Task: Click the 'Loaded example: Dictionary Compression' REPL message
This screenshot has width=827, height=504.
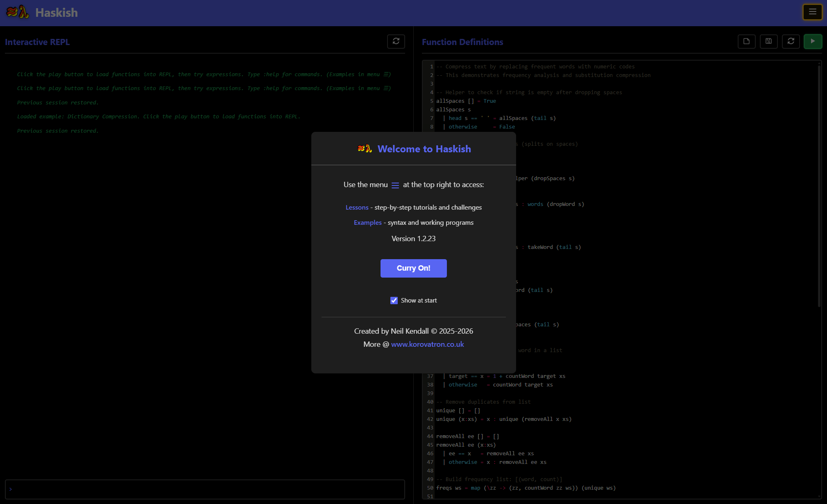Action: (x=159, y=117)
